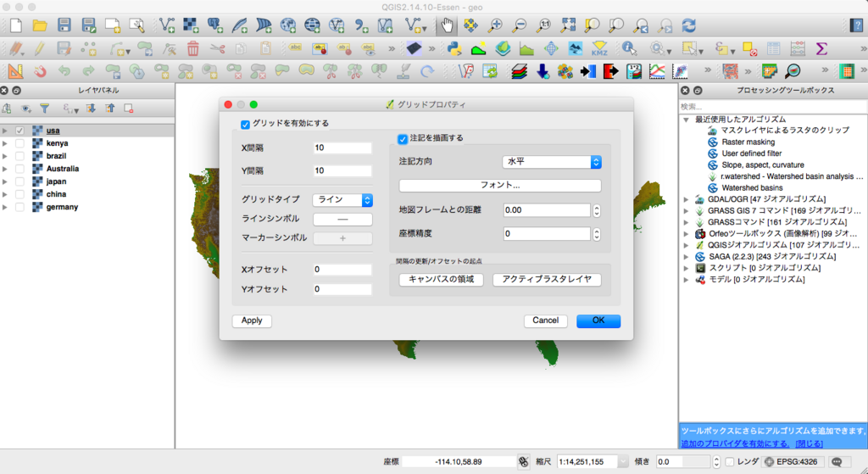Add a SpatiaLite layer
The height and width of the screenshot is (474, 868).
[239, 25]
